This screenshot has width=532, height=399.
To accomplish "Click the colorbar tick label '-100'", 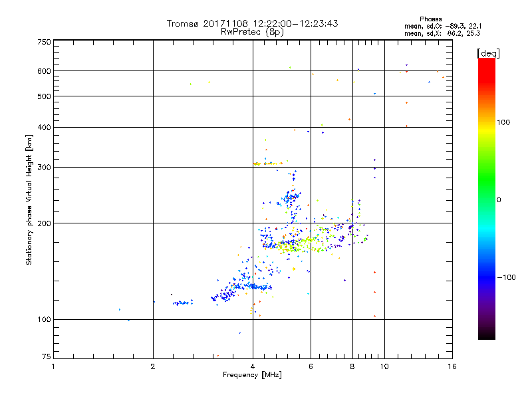I will click(x=506, y=277).
